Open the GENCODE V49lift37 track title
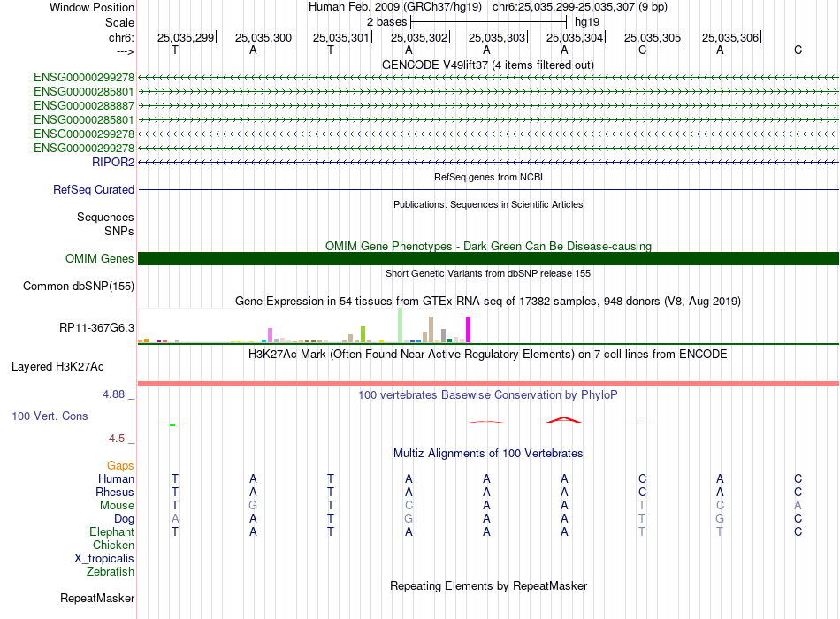 (x=488, y=65)
